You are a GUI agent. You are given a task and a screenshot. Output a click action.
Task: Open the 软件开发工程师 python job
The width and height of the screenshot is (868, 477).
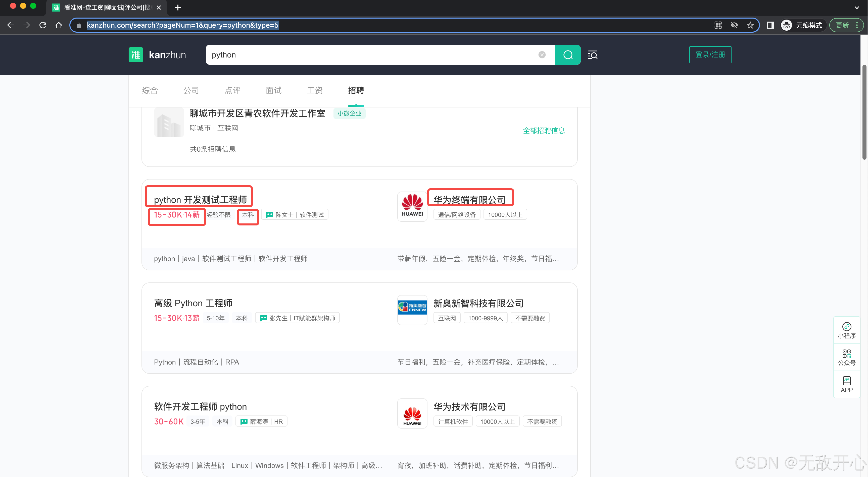coord(201,407)
